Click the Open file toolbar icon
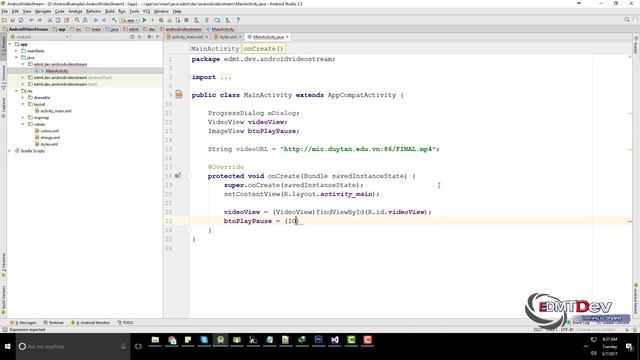Image resolution: width=640 pixels, height=360 pixels. pos(4,20)
